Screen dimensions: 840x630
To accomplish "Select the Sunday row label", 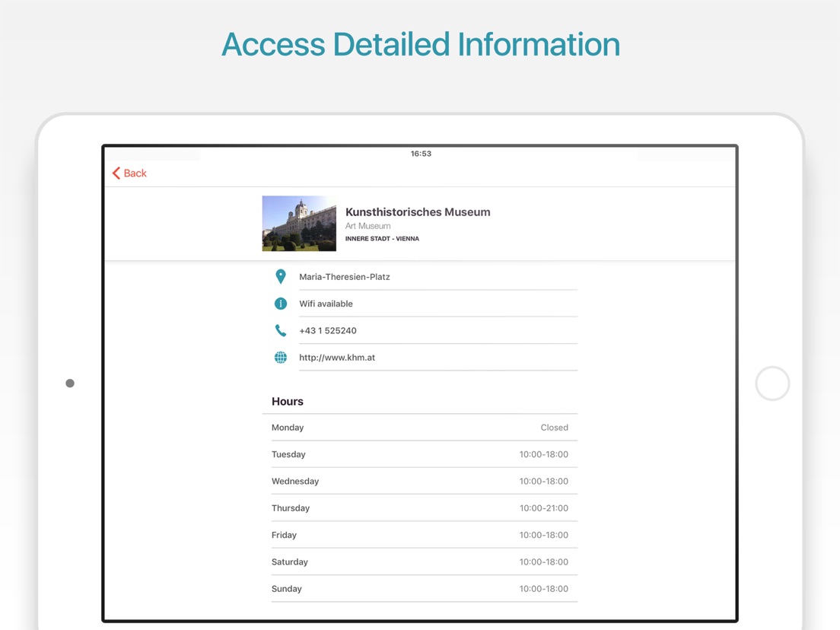I will click(x=287, y=589).
